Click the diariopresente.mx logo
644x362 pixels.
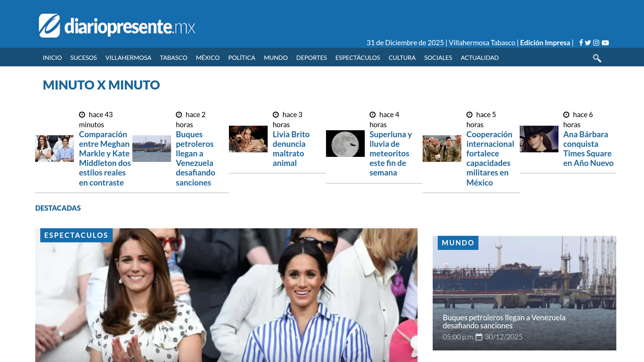(x=117, y=24)
